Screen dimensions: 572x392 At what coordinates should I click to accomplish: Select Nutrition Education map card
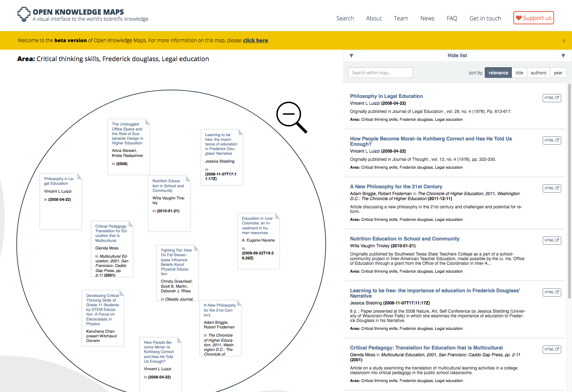pos(169,204)
